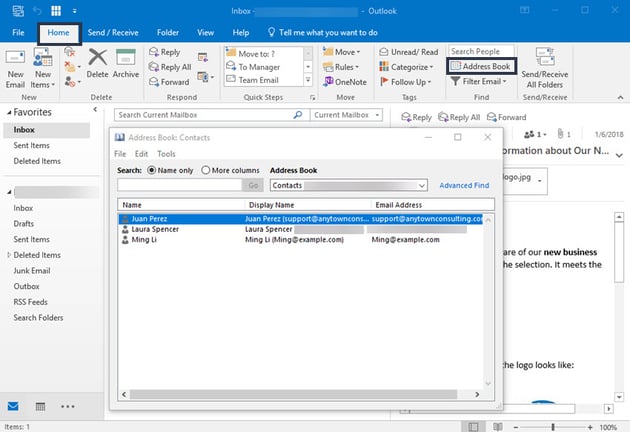Click the zoom in plus button
The height and width of the screenshot is (432, 630).
click(590, 427)
